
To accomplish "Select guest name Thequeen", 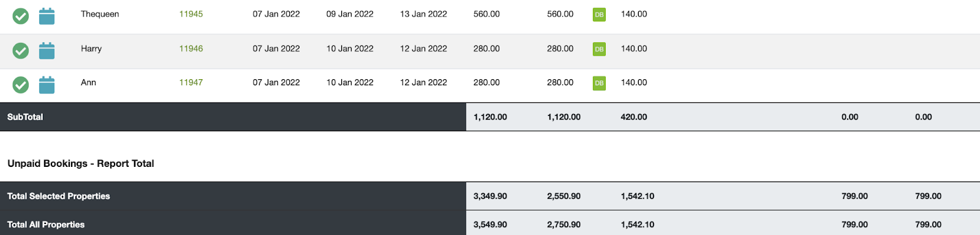I will tap(100, 14).
